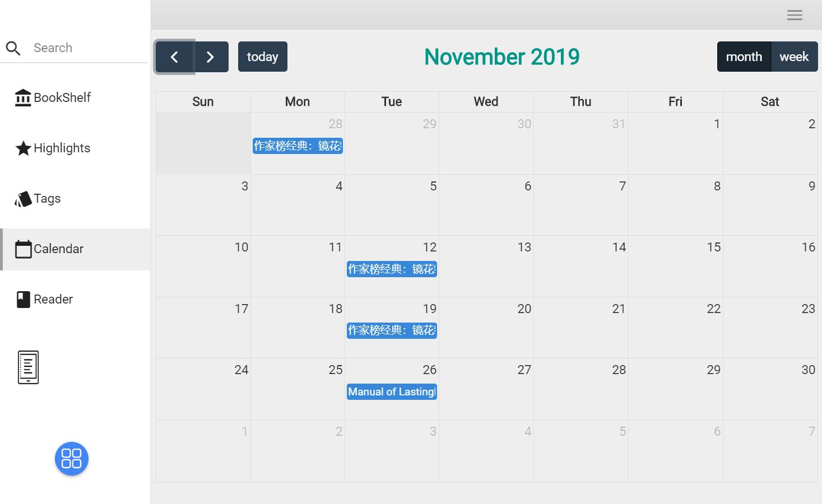This screenshot has height=504, width=822.
Task: Select the Thu column header
Action: 580,102
